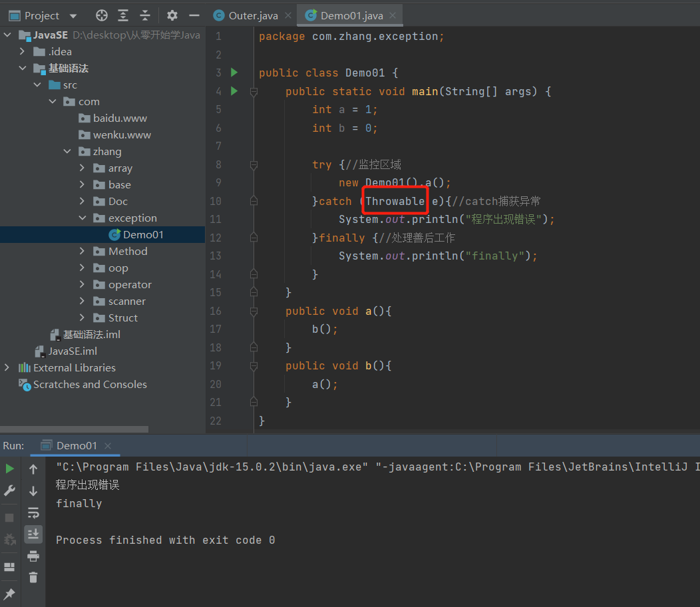This screenshot has width=700, height=607.
Task: Select 基础语法.iml file
Action: [x=85, y=335]
